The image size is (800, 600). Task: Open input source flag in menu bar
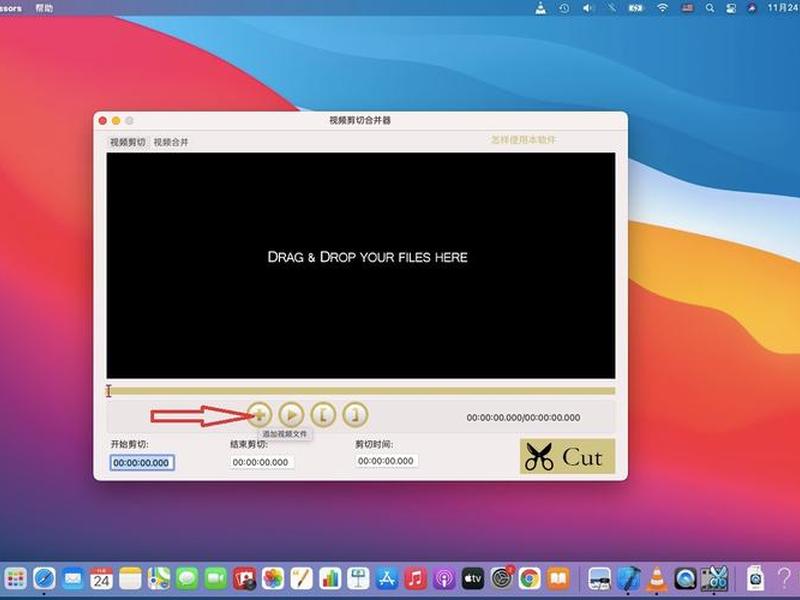[688, 8]
